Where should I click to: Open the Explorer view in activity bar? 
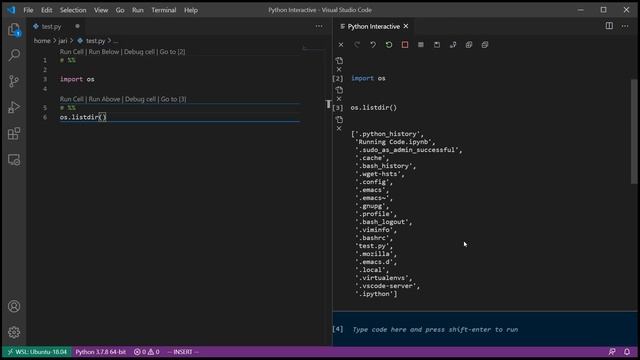[14, 30]
